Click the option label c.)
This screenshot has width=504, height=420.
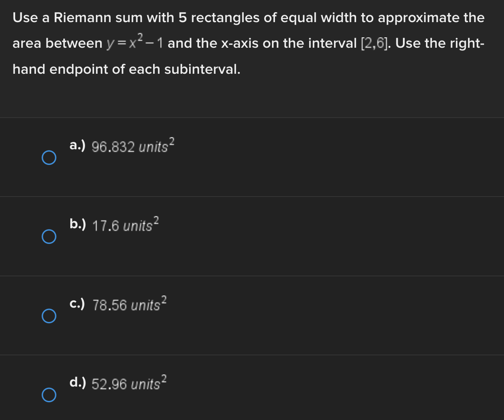point(78,304)
